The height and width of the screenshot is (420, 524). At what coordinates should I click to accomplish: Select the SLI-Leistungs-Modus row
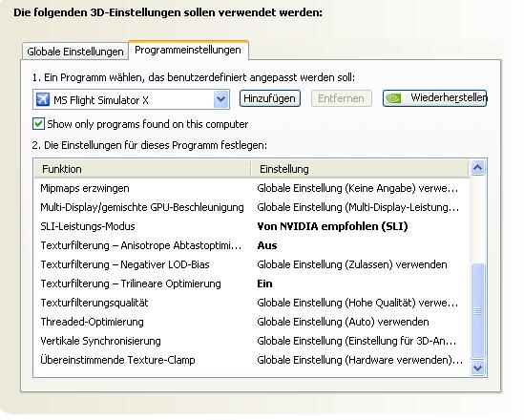[251, 226]
